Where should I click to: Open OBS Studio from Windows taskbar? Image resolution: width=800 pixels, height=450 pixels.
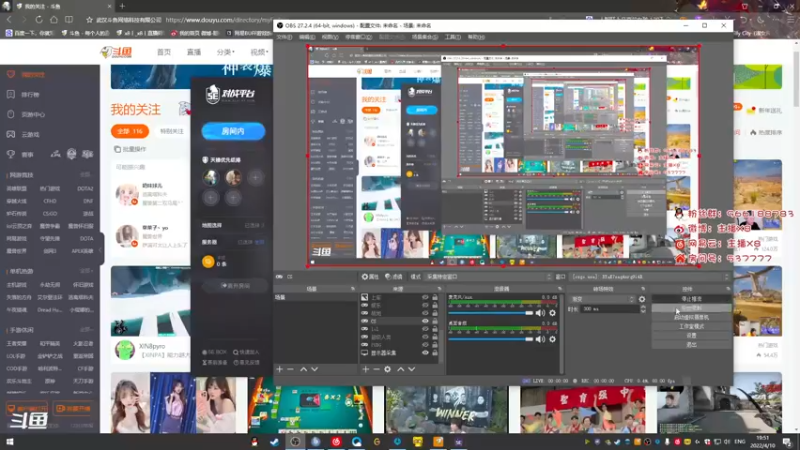click(295, 441)
